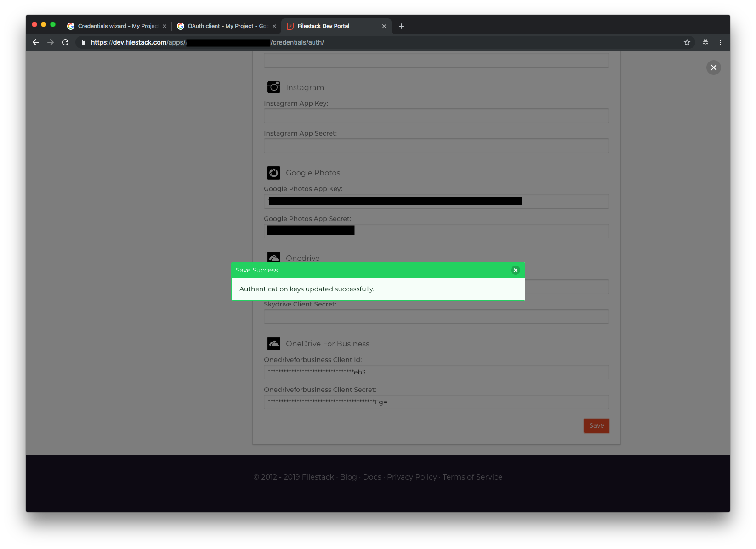This screenshot has width=756, height=549.
Task: Click the 'Google Photos' section heading
Action: (313, 173)
